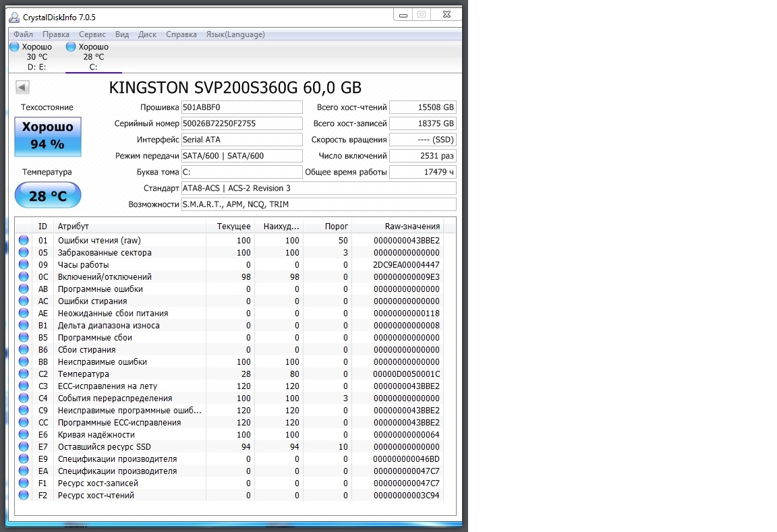This screenshot has height=532, width=777.
Task: Click status icon of ECC-исправления на лету row
Action: [24, 386]
